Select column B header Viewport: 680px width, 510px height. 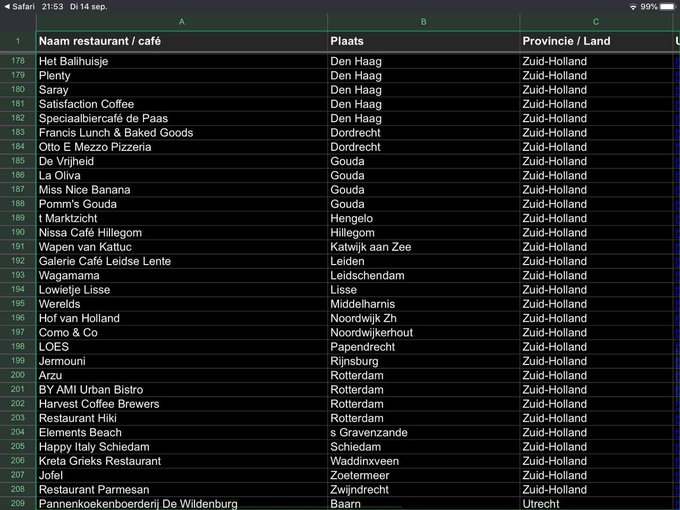pyautogui.click(x=423, y=22)
